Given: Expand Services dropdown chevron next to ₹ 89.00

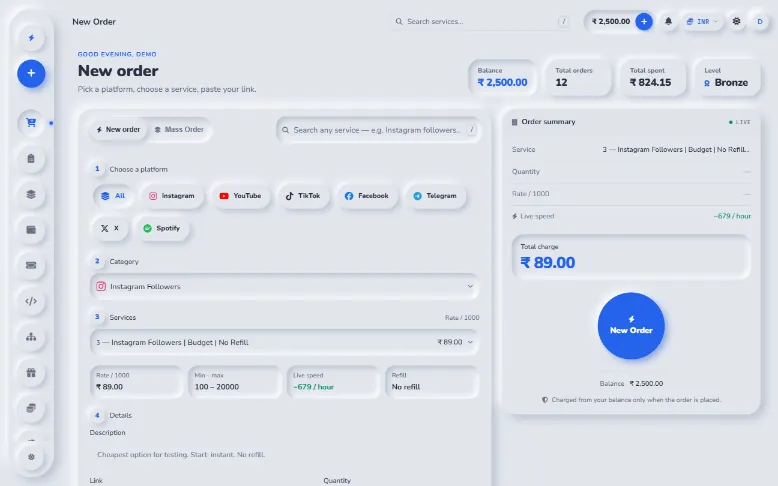Looking at the screenshot, I should [x=470, y=342].
